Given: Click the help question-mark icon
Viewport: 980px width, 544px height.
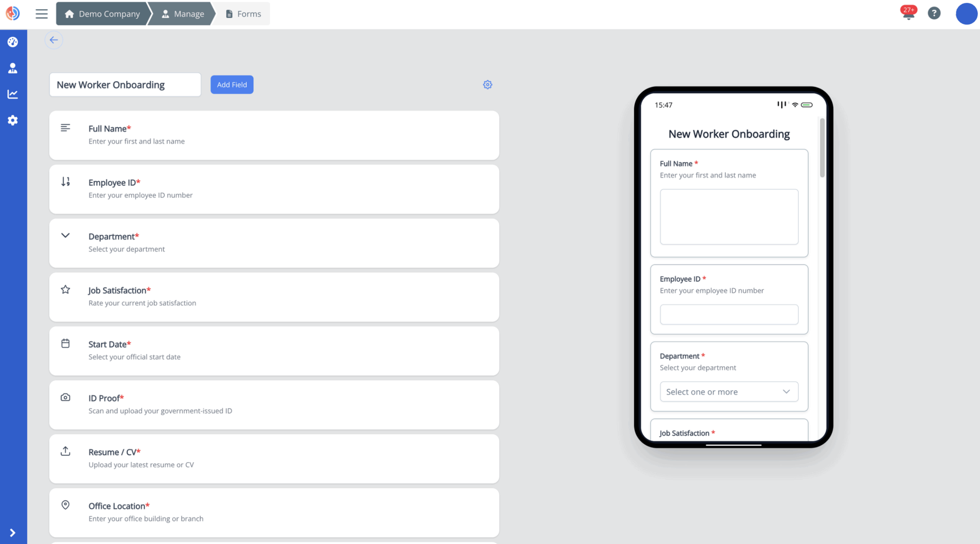Looking at the screenshot, I should coord(934,13).
